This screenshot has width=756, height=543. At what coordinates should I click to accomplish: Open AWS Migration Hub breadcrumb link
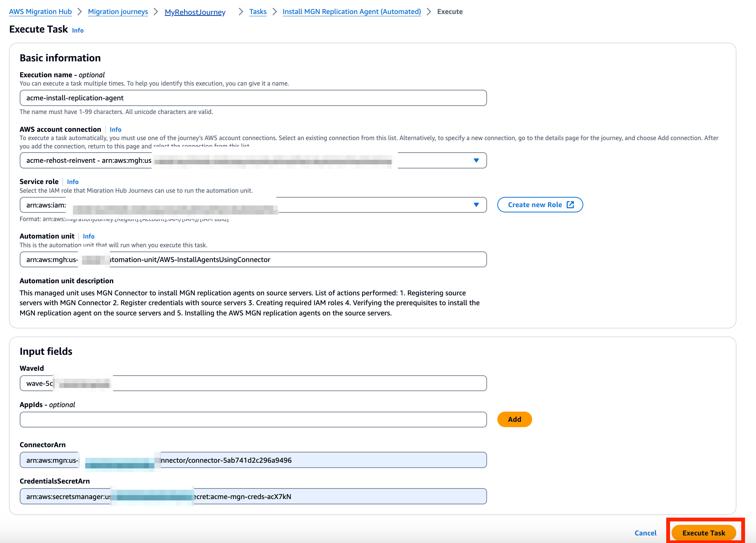(41, 11)
